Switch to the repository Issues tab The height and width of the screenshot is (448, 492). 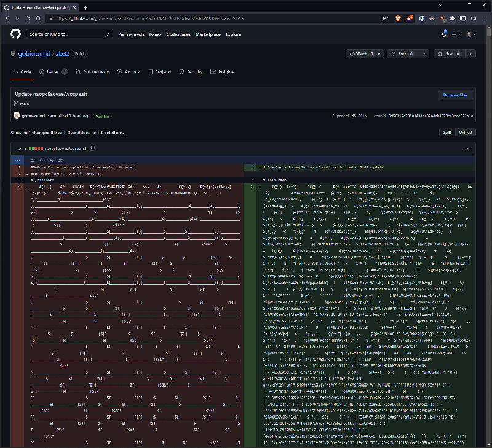pyautogui.click(x=53, y=72)
